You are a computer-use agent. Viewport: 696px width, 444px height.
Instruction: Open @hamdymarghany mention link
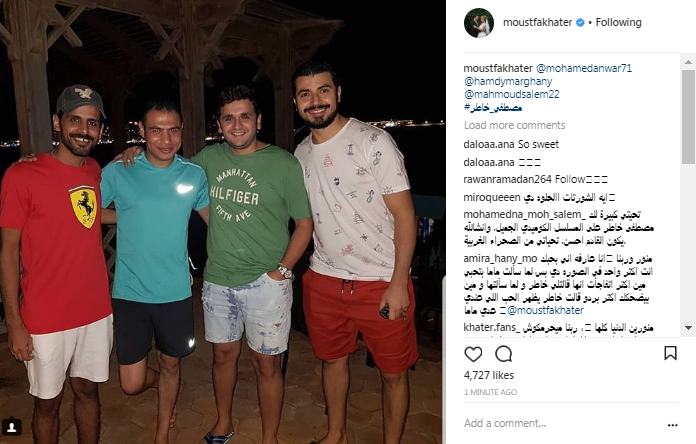(508, 81)
